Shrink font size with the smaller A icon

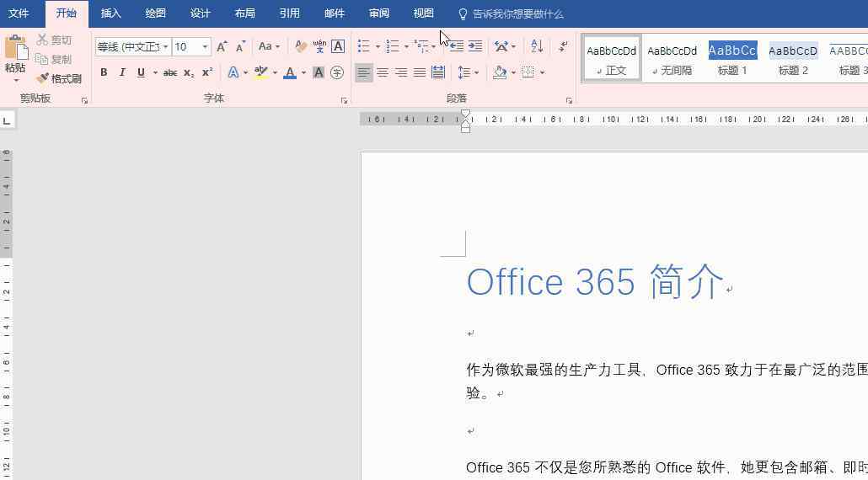pyautogui.click(x=240, y=47)
